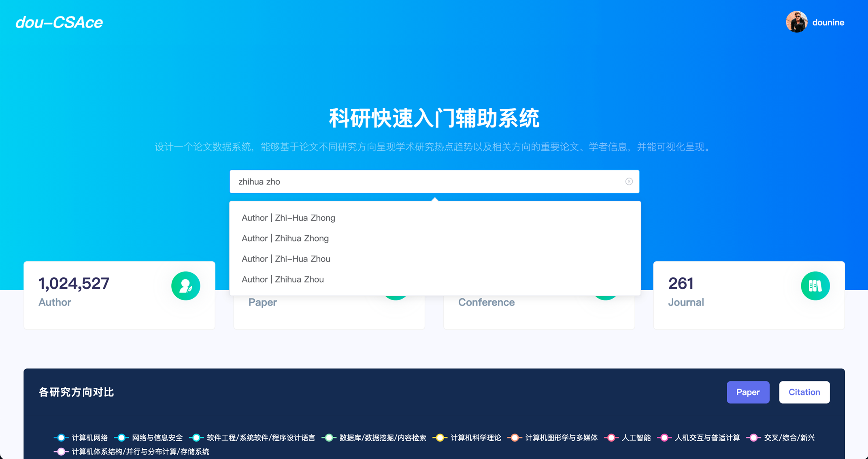Screen dimensions: 868x459
Task: Click the green Journal books icon
Action: click(815, 286)
